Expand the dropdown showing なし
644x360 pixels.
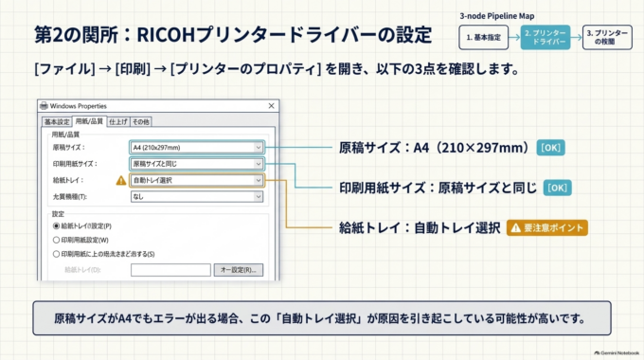[197, 197]
